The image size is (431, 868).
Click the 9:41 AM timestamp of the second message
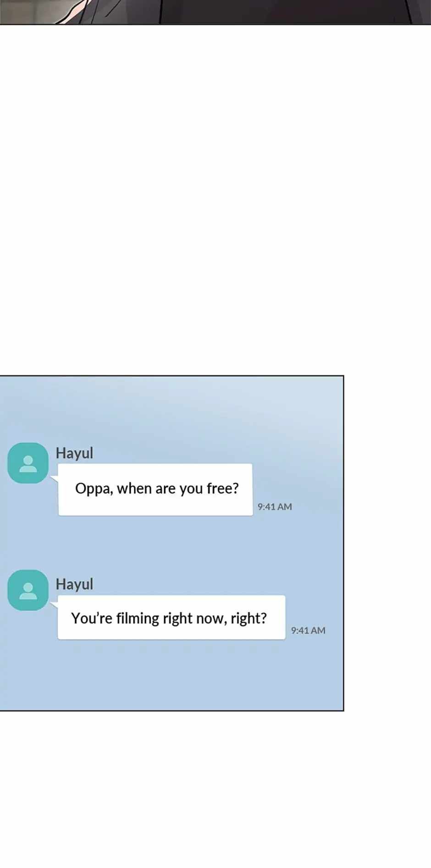[308, 630]
